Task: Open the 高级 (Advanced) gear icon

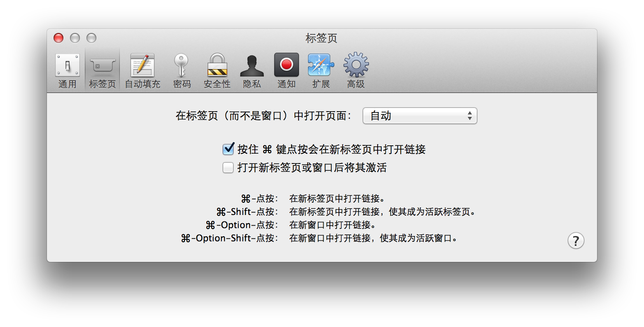Action: (356, 70)
